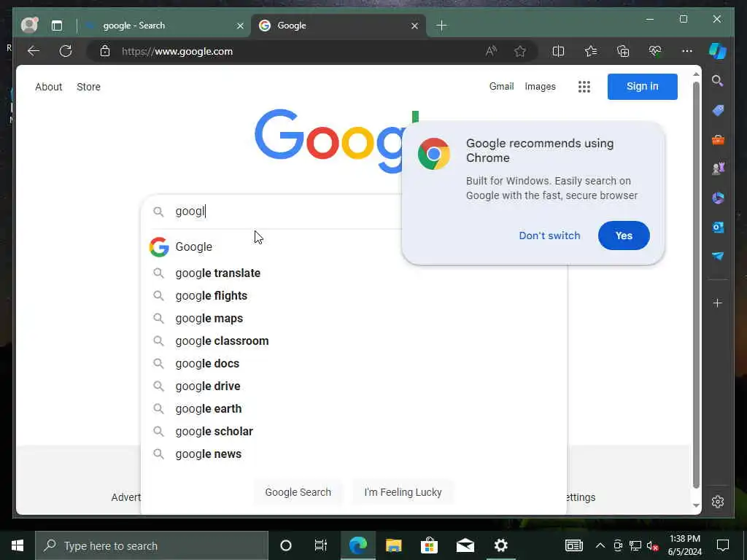Open Microsoft Store from the taskbar
747x560 pixels.
pos(429,545)
